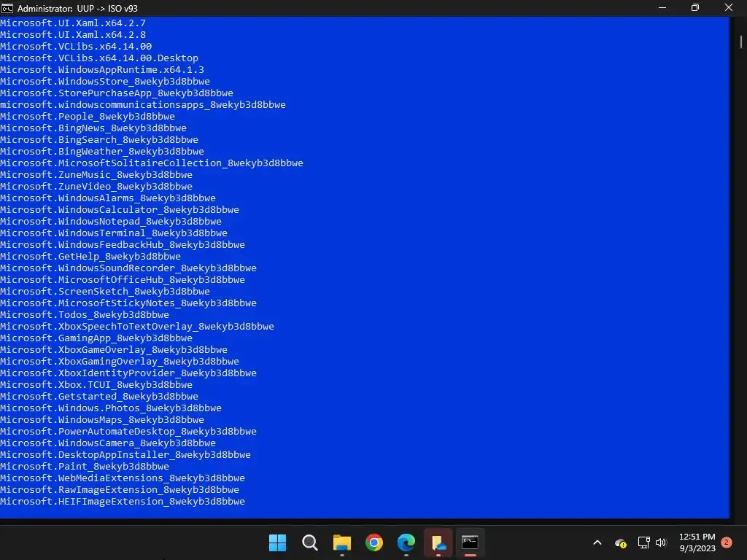Image resolution: width=747 pixels, height=560 pixels.
Task: Click line Microsoft.XboxGamingOverlay_8wekyb3d8bbwe
Action: pos(120,362)
